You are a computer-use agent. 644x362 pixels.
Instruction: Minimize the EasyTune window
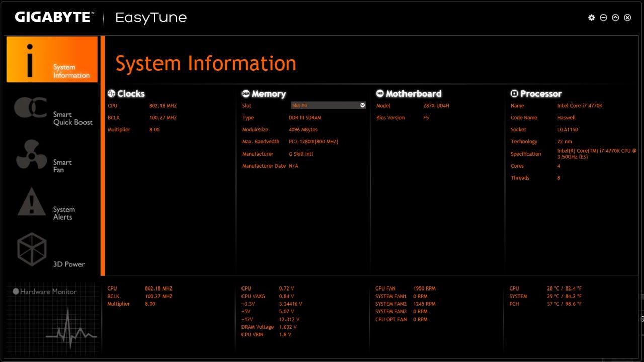click(603, 18)
